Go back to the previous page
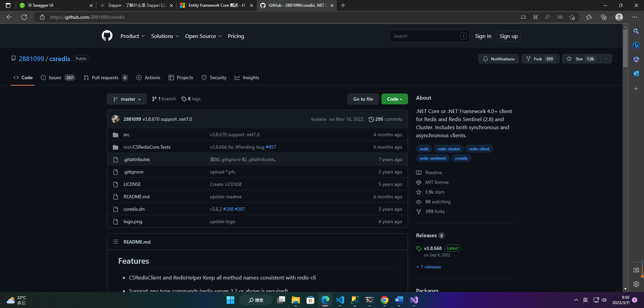 coord(9,17)
